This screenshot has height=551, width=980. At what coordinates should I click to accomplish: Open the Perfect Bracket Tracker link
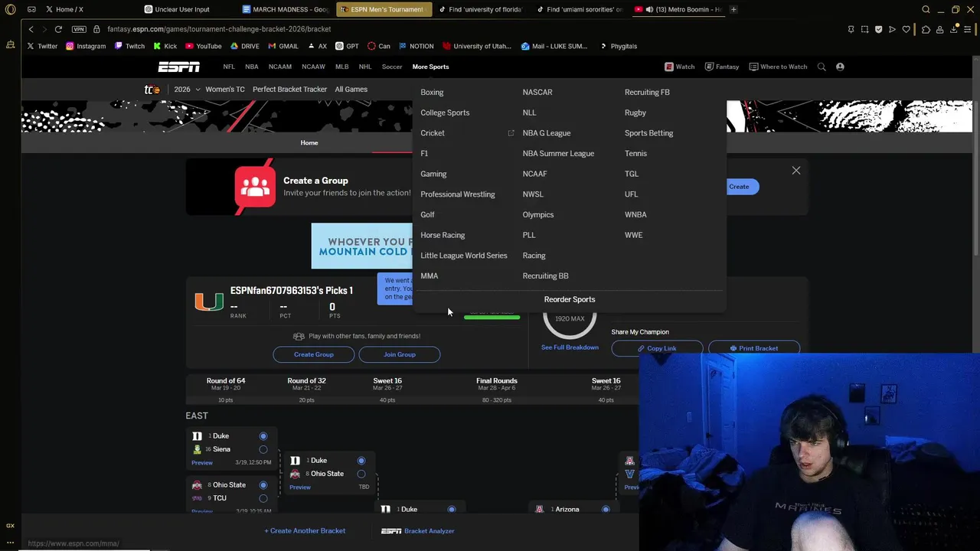pyautogui.click(x=289, y=90)
